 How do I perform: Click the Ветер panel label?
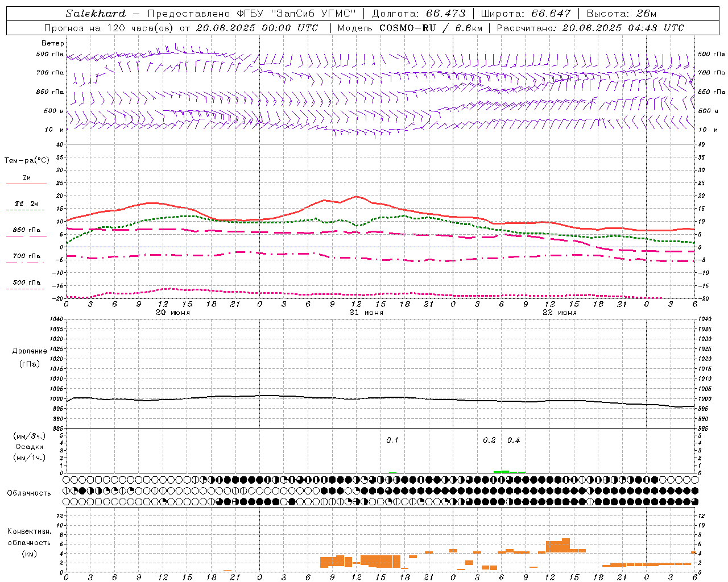(x=53, y=43)
